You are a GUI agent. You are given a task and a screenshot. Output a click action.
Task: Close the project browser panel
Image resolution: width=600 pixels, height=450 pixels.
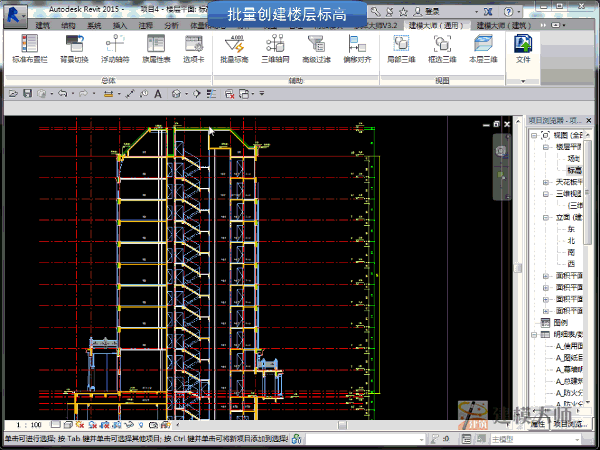pyautogui.click(x=589, y=121)
